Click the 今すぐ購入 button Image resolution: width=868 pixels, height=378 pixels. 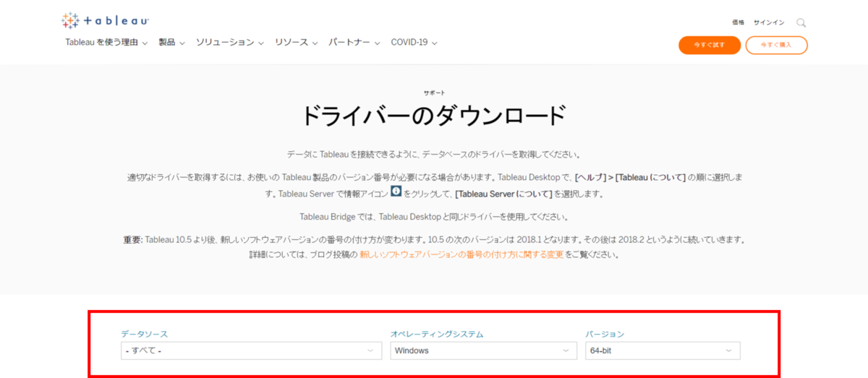point(776,45)
